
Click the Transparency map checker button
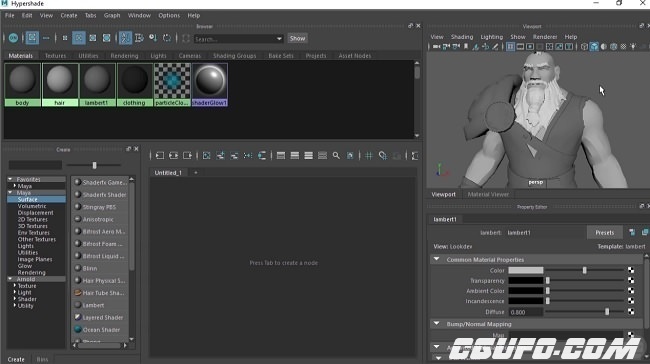tap(631, 281)
